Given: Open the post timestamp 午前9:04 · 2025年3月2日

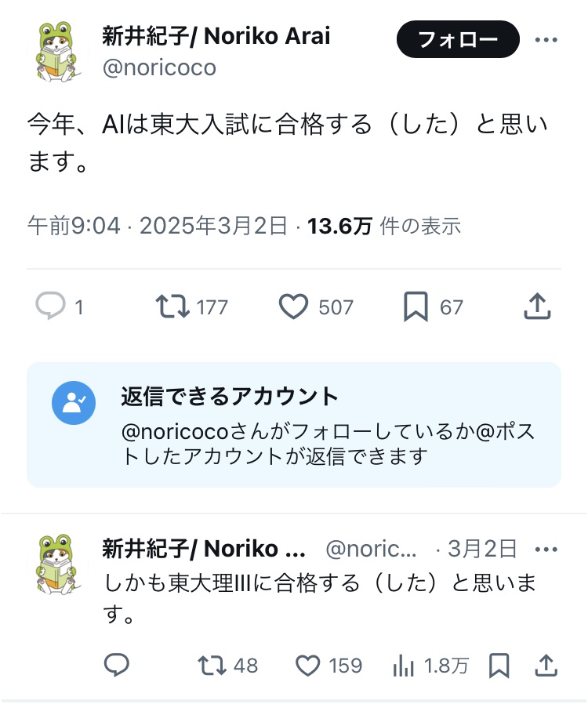Looking at the screenshot, I should pyautogui.click(x=157, y=225).
